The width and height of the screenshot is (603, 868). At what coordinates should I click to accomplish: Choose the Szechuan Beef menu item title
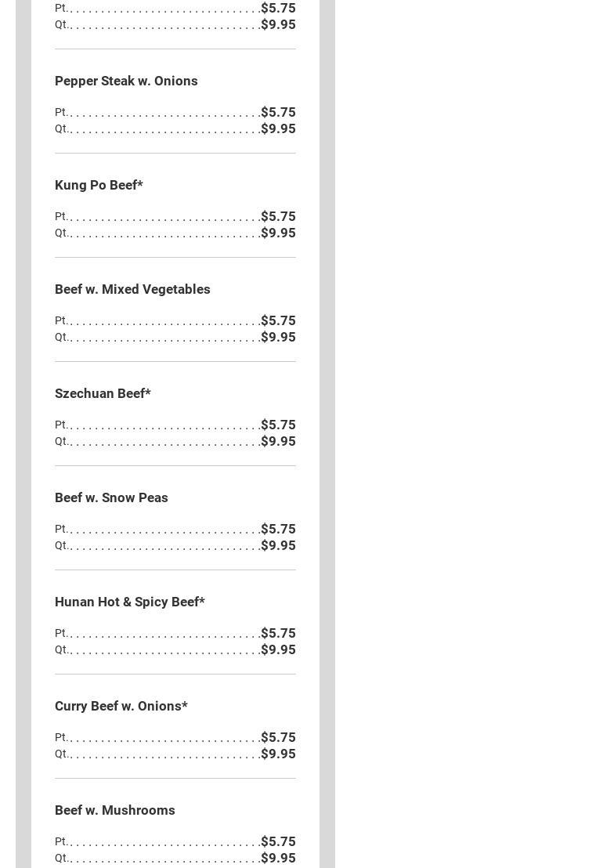(x=103, y=393)
